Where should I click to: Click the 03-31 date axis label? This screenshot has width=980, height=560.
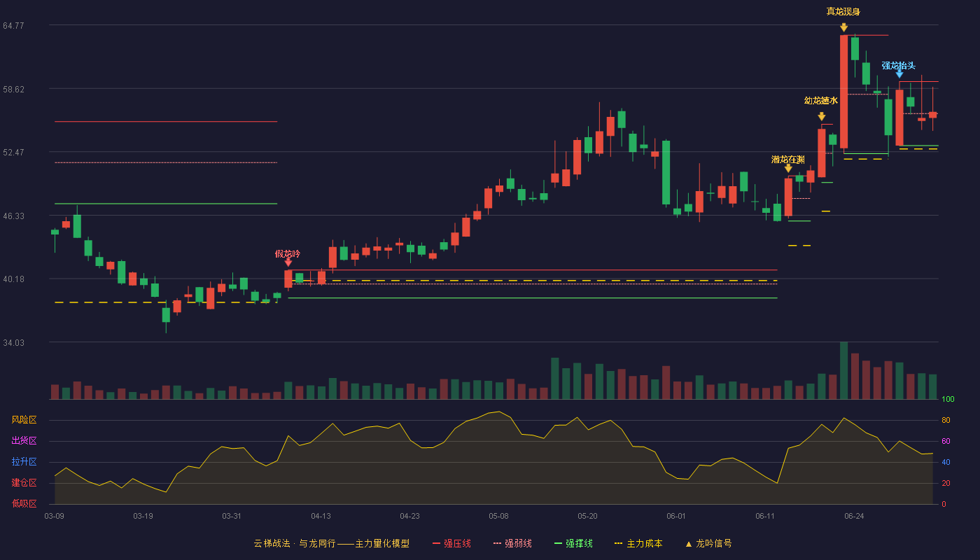point(232,516)
